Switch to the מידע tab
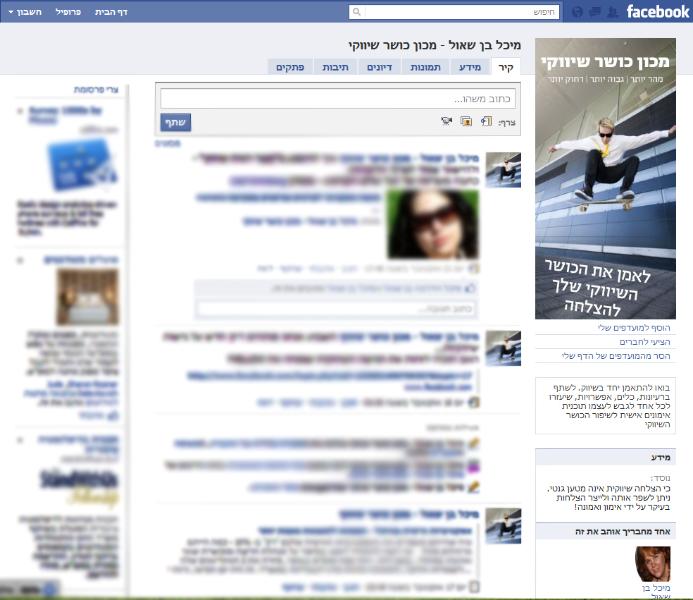 pos(470,67)
